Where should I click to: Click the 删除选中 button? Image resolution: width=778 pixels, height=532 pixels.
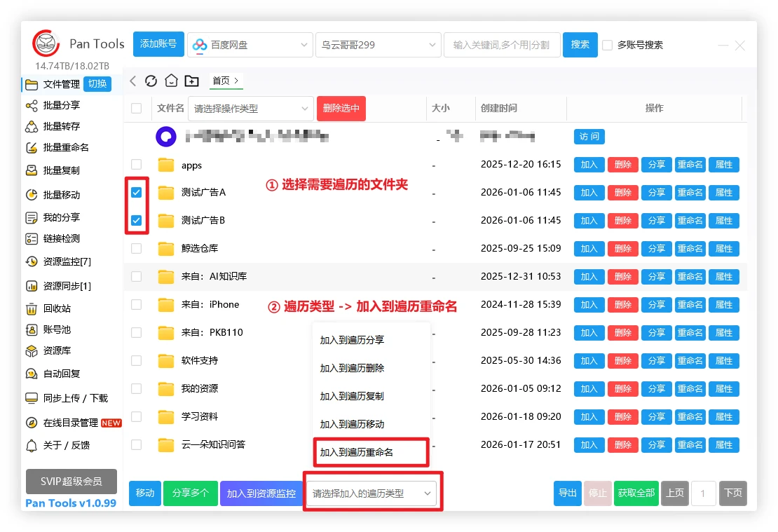tap(341, 109)
